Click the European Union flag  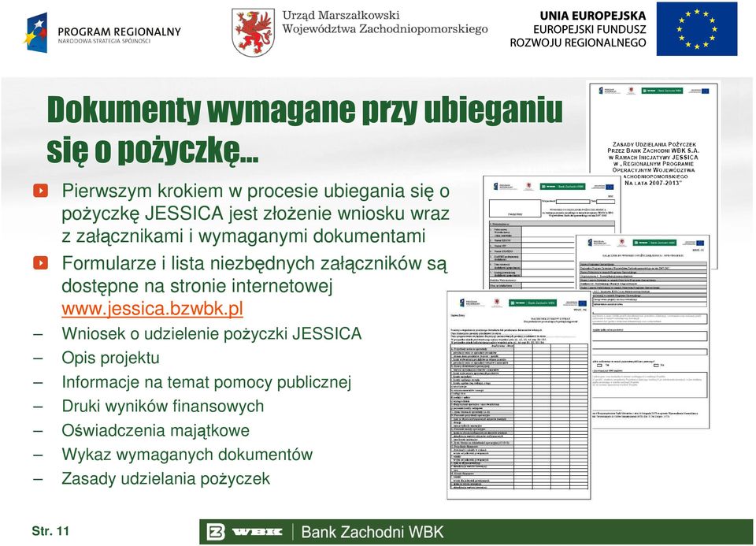697,29
